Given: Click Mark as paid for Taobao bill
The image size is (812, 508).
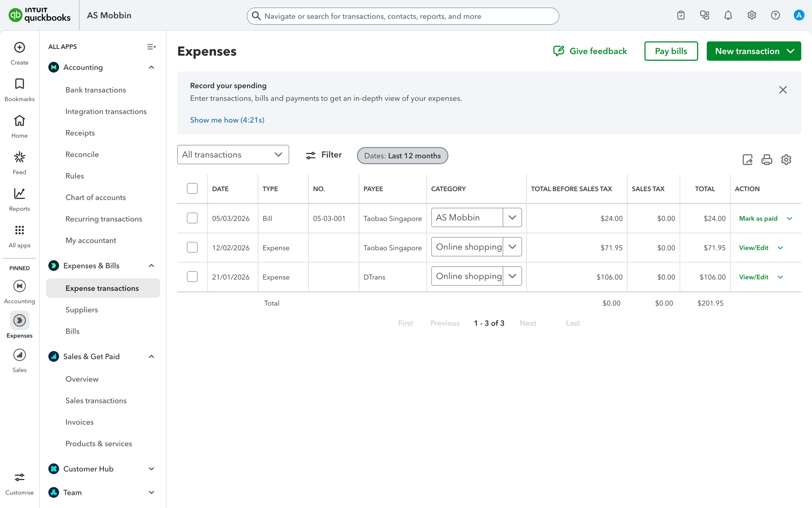Looking at the screenshot, I should point(758,218).
